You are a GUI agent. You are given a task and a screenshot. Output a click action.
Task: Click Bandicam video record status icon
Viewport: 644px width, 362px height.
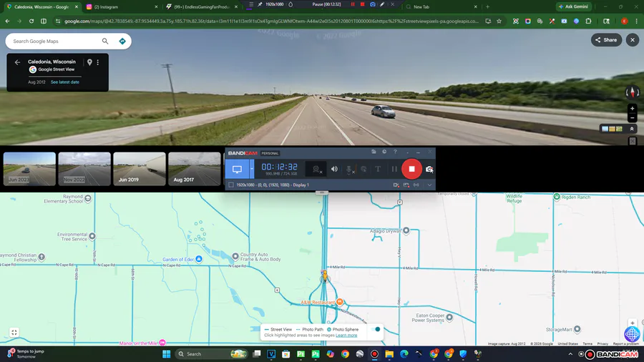pyautogui.click(x=396, y=185)
